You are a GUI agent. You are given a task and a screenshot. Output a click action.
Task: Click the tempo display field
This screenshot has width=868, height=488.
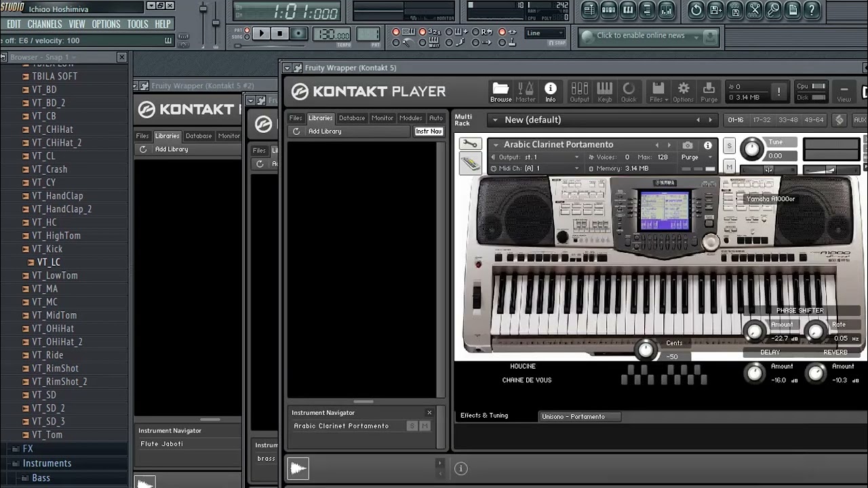click(332, 34)
